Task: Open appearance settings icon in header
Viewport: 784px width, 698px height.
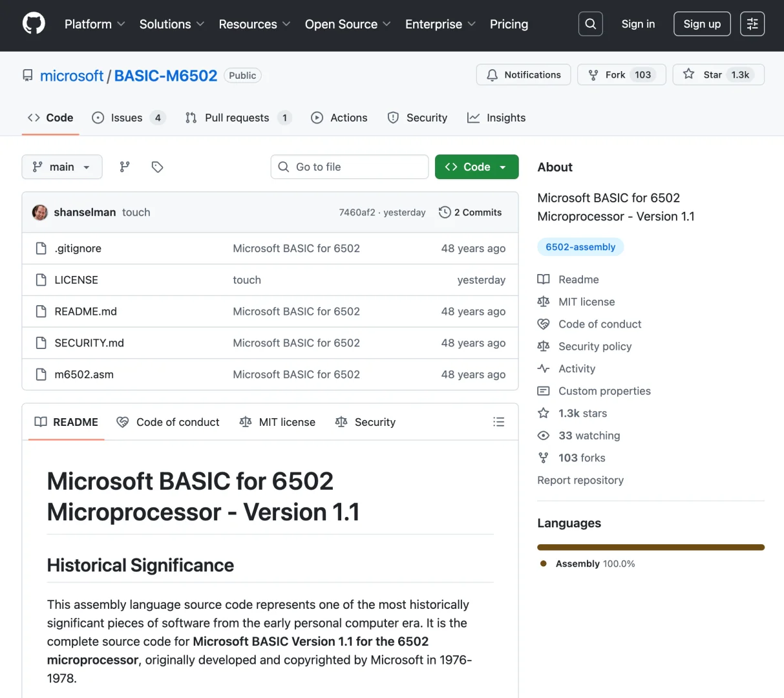Action: (x=752, y=24)
